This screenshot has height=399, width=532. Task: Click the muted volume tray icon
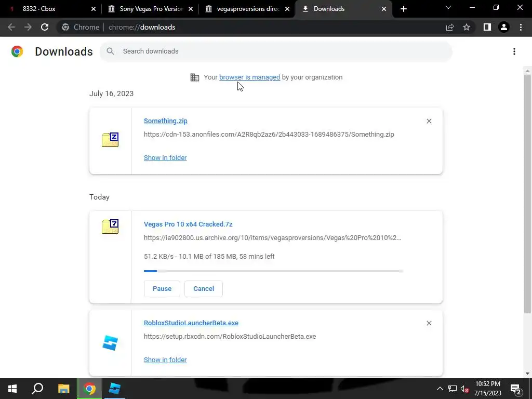point(465,389)
